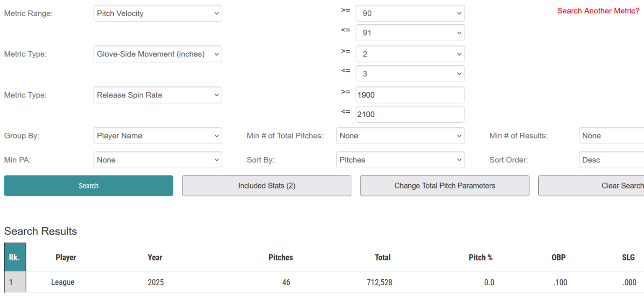Click the spin rate maximum field containing 2100
The image size is (644, 299).
click(x=410, y=114)
